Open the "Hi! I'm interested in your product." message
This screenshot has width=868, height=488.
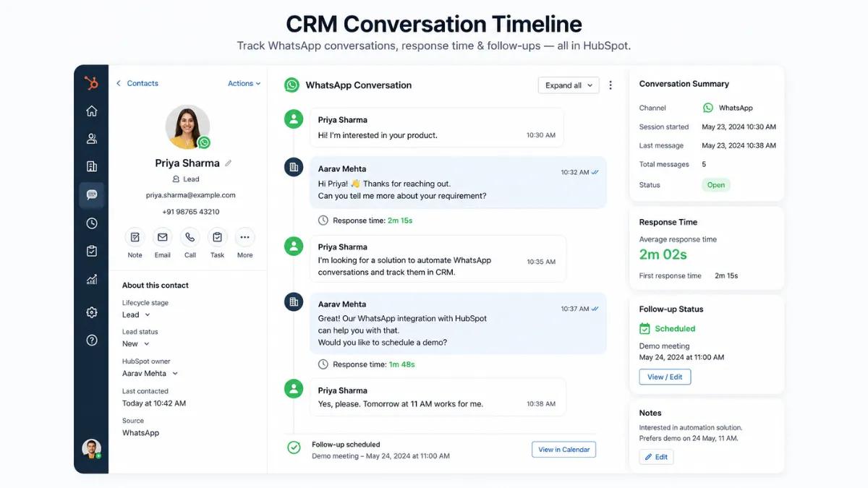coord(437,128)
